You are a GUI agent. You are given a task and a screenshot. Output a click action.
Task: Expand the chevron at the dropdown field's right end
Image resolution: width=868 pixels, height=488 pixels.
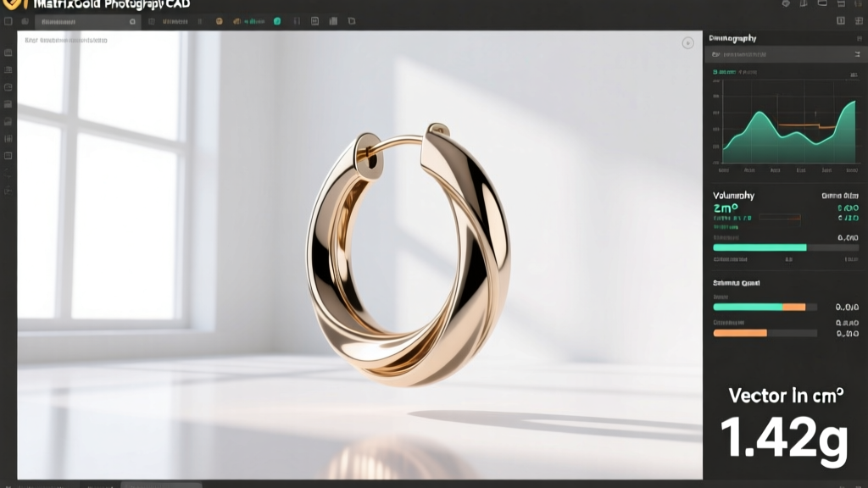(x=857, y=54)
